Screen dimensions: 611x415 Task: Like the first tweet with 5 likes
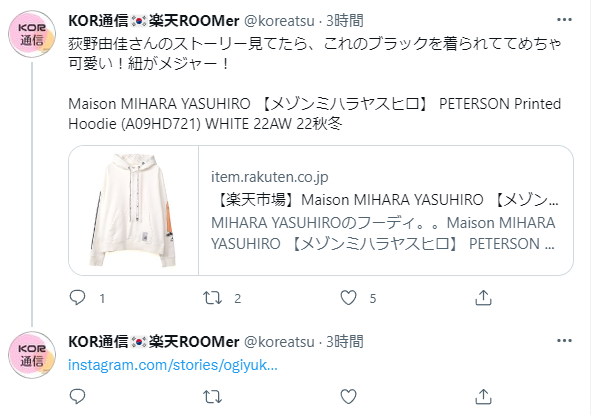[348, 298]
